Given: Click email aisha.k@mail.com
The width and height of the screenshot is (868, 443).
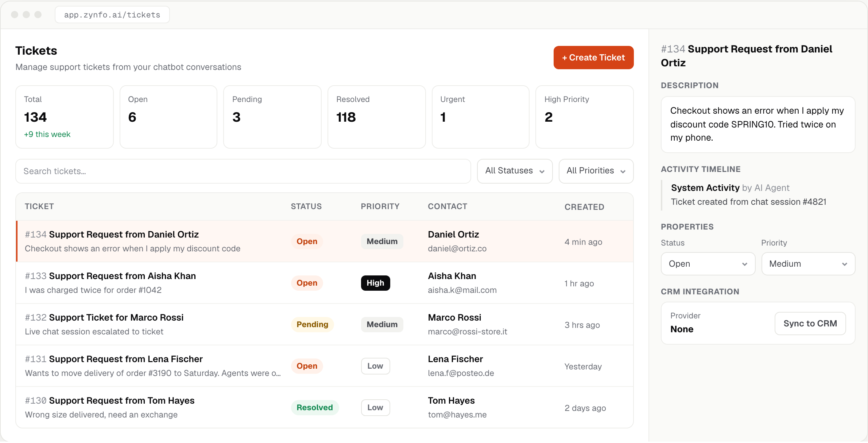Looking at the screenshot, I should tap(462, 290).
